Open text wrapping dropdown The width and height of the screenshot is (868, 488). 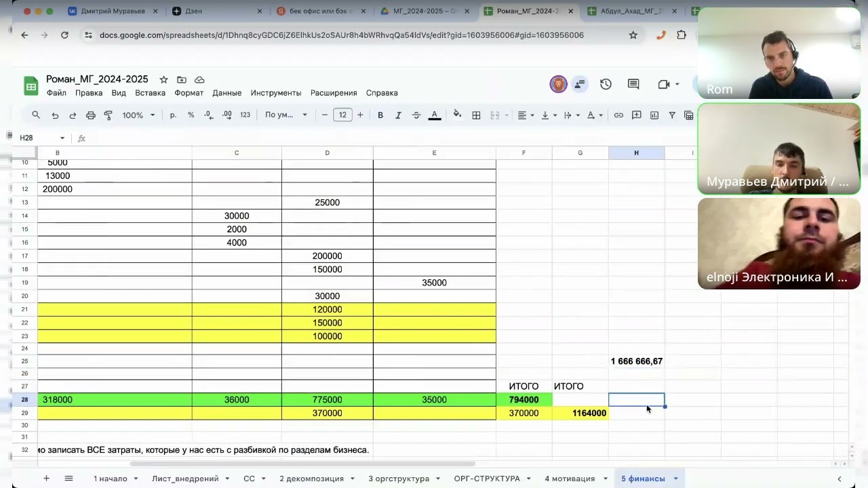tap(572, 115)
